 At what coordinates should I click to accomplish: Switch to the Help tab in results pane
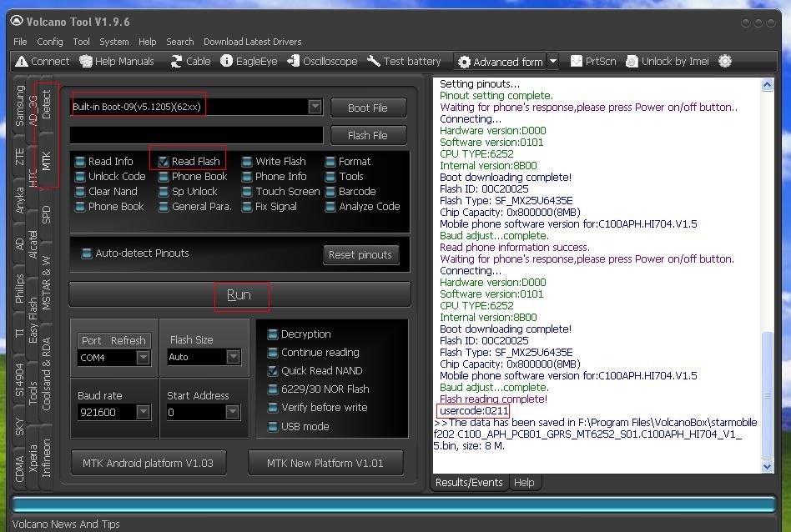point(524,483)
